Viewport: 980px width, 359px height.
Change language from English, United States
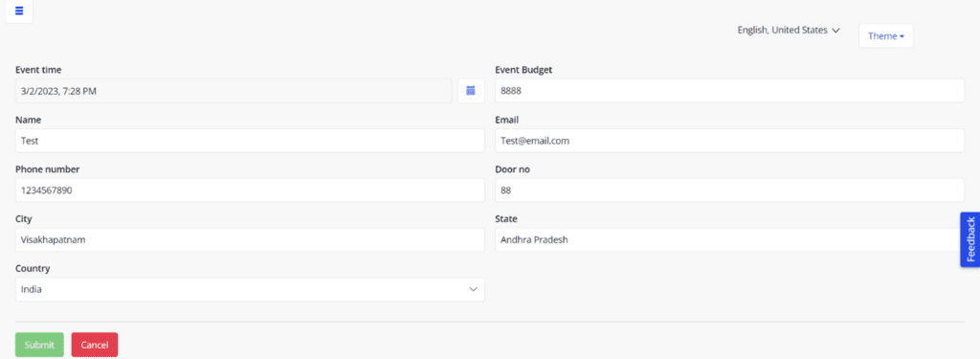click(789, 30)
